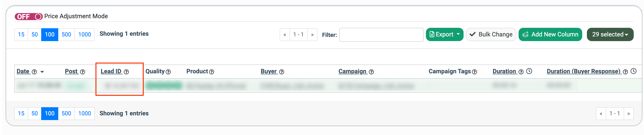Click help icon beside Campaign Tags header
Image resolution: width=644 pixels, height=135 pixels.
(x=474, y=72)
